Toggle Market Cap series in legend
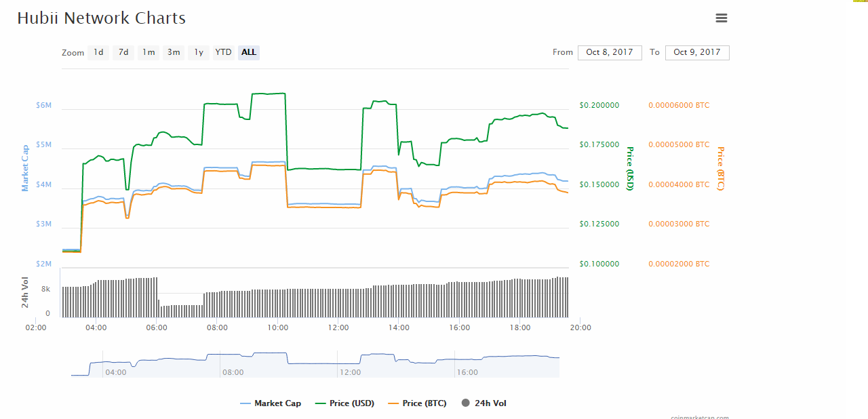868x419 pixels. (x=271, y=403)
